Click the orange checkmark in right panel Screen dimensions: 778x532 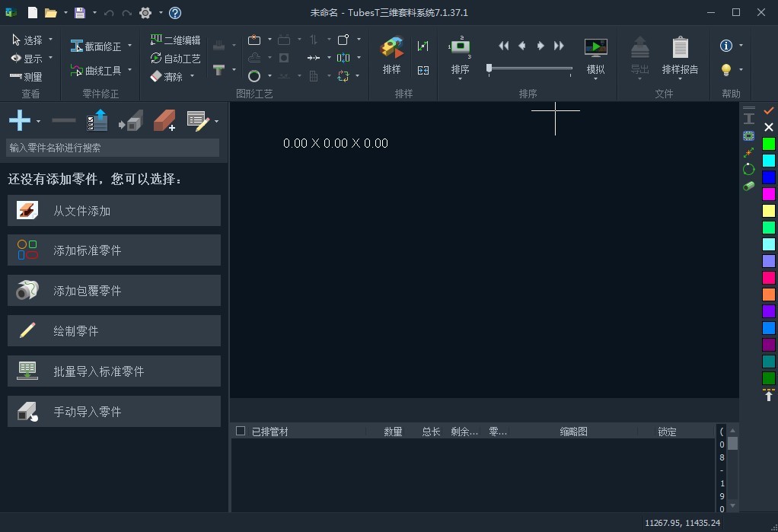768,110
